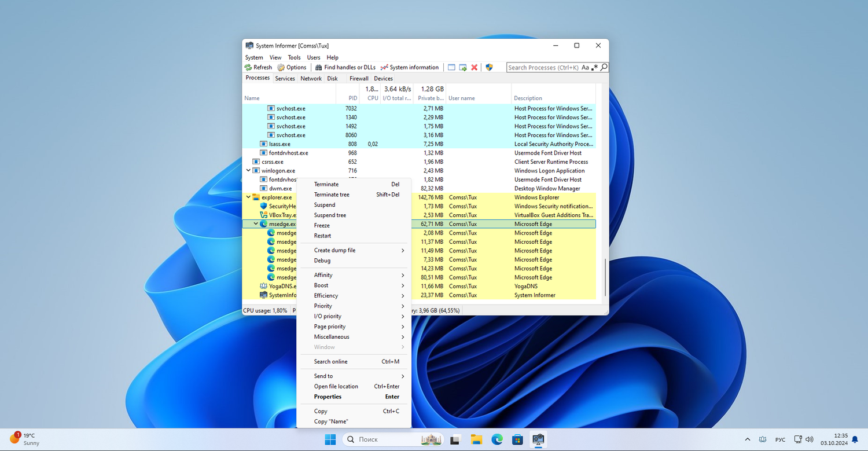Open the Windows Start button
The height and width of the screenshot is (451, 868).
pyautogui.click(x=330, y=439)
